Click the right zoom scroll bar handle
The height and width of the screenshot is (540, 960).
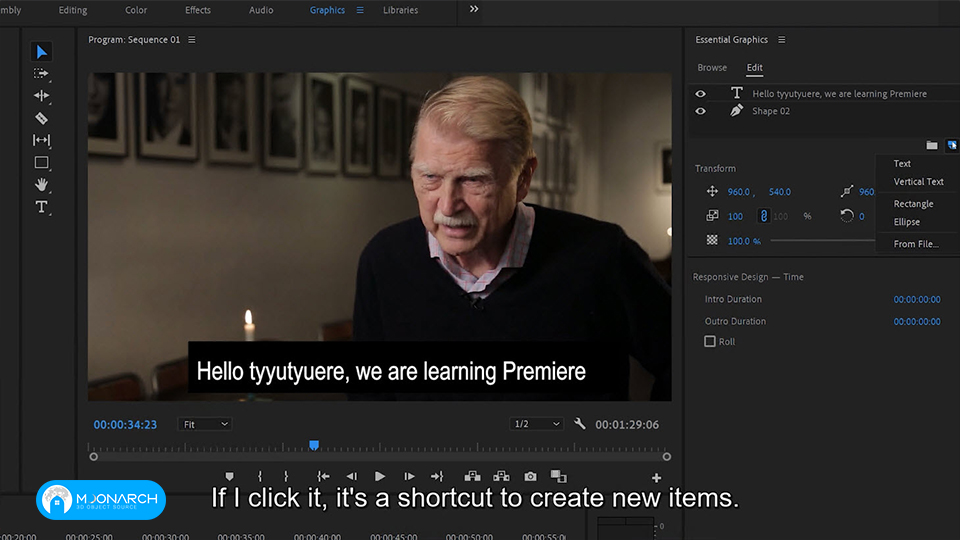click(x=666, y=457)
